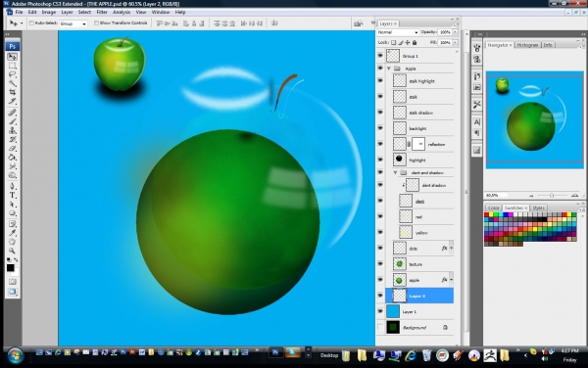
Task: Expand effects on the dots layer
Action: click(452, 248)
